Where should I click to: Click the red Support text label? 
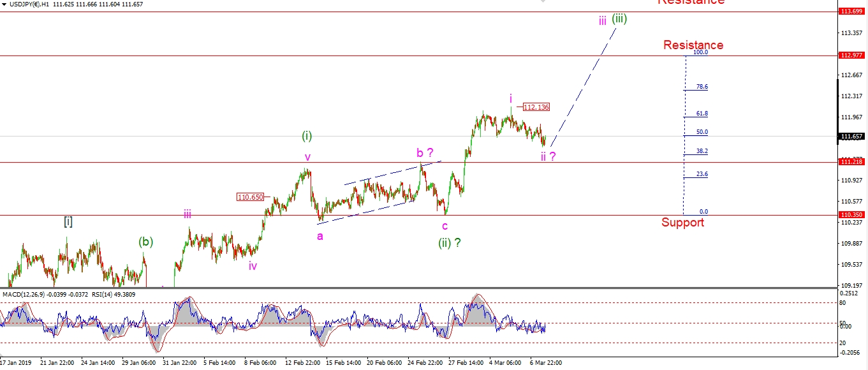coord(682,223)
